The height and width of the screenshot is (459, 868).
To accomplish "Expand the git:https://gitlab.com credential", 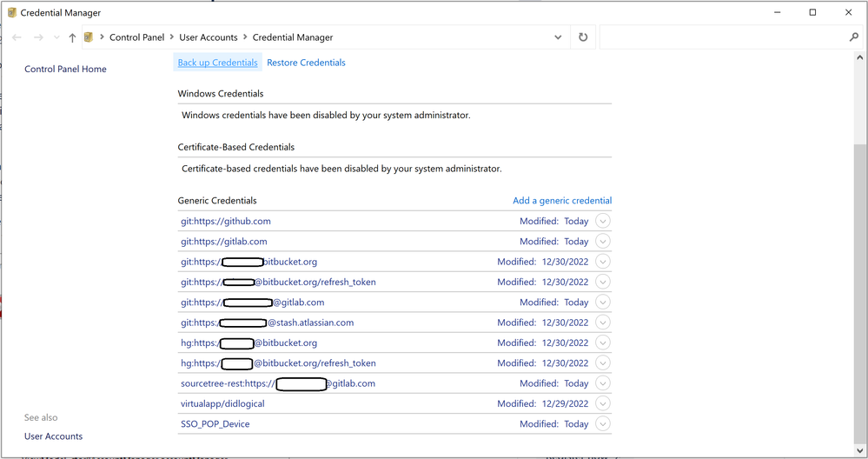I will coord(603,242).
